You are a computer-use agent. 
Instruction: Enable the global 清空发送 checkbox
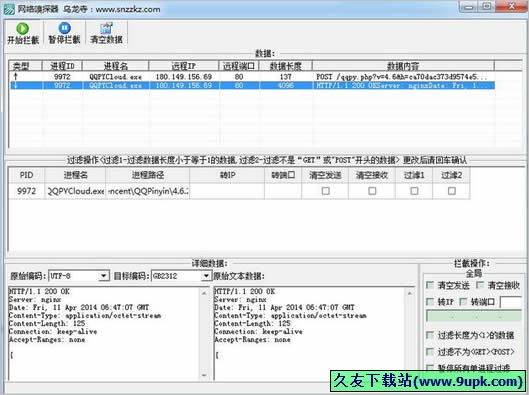[430, 285]
